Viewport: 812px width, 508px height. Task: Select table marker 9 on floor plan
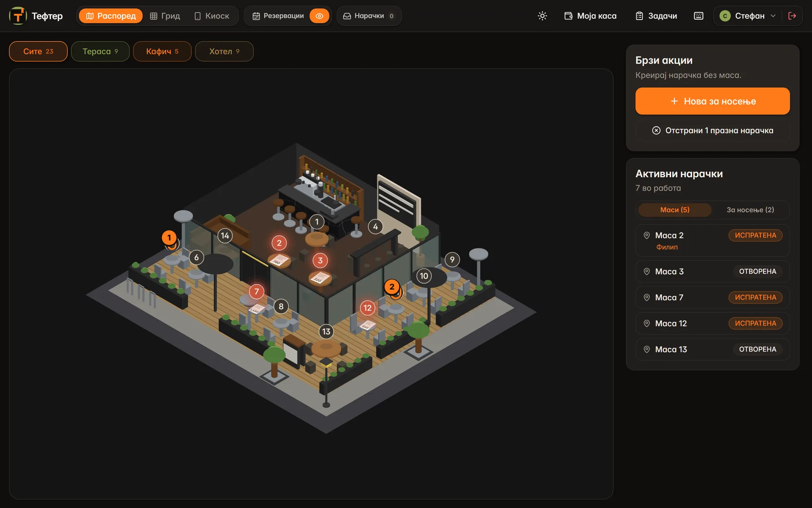click(x=452, y=260)
